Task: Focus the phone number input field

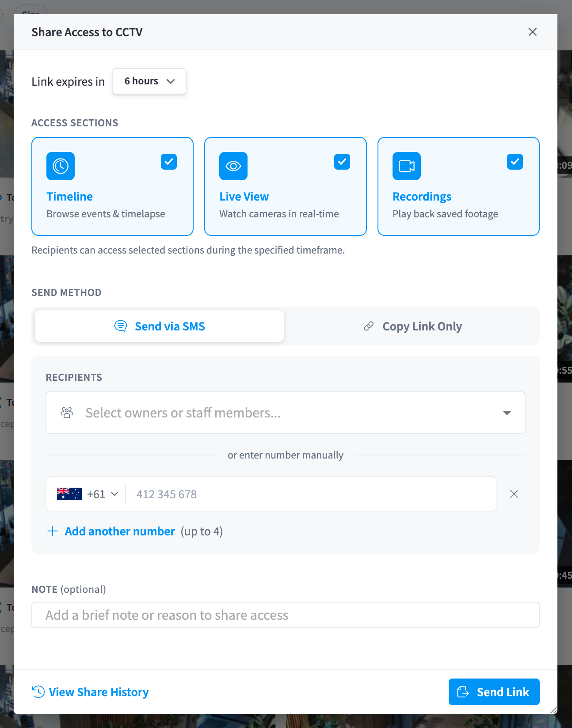Action: pyautogui.click(x=311, y=494)
